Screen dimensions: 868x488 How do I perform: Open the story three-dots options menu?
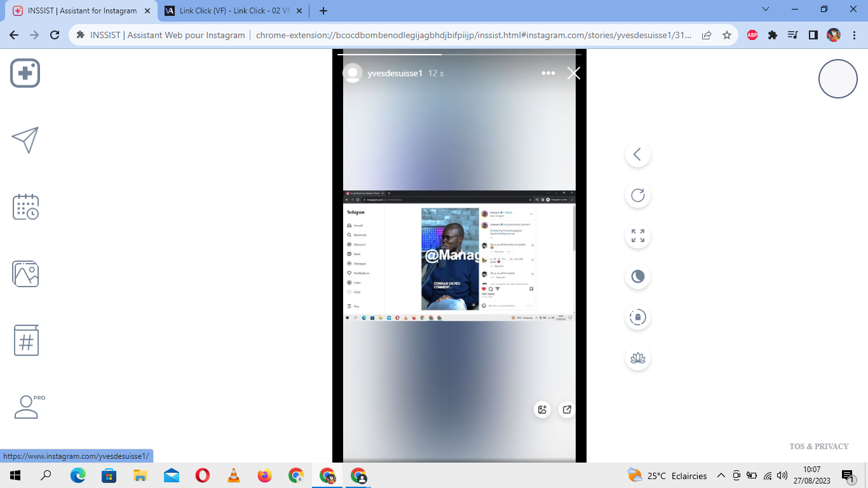(548, 73)
